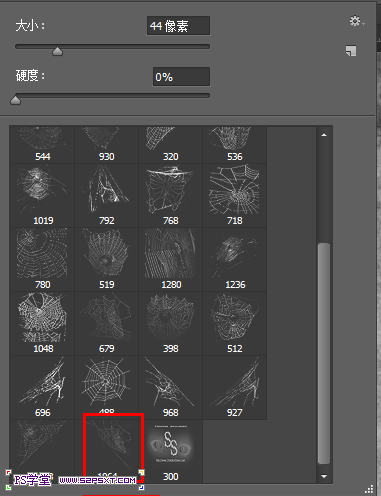This screenshot has height=496, width=381.
Task: Click the panel resize grip corner
Action: coord(369,489)
